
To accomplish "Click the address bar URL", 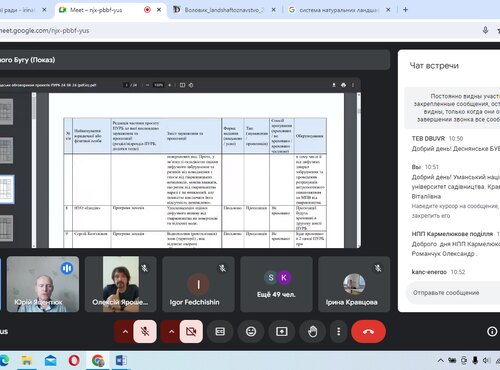I will [x=45, y=31].
